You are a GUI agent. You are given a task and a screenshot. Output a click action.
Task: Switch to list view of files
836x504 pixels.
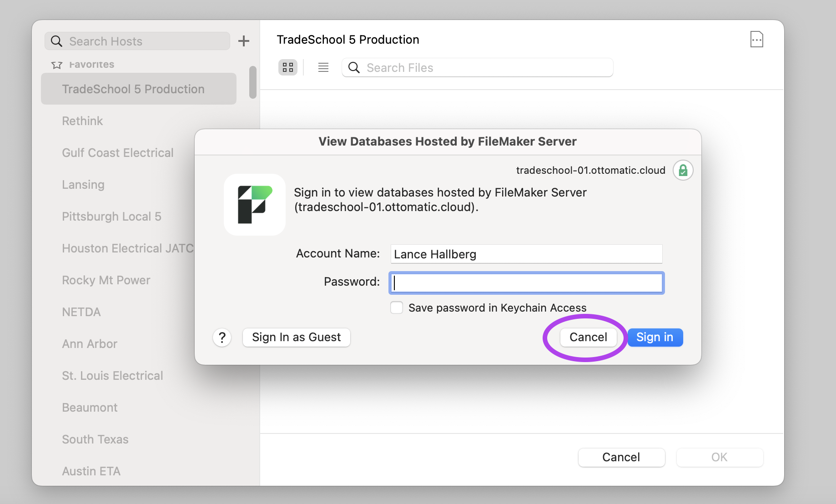[323, 67]
